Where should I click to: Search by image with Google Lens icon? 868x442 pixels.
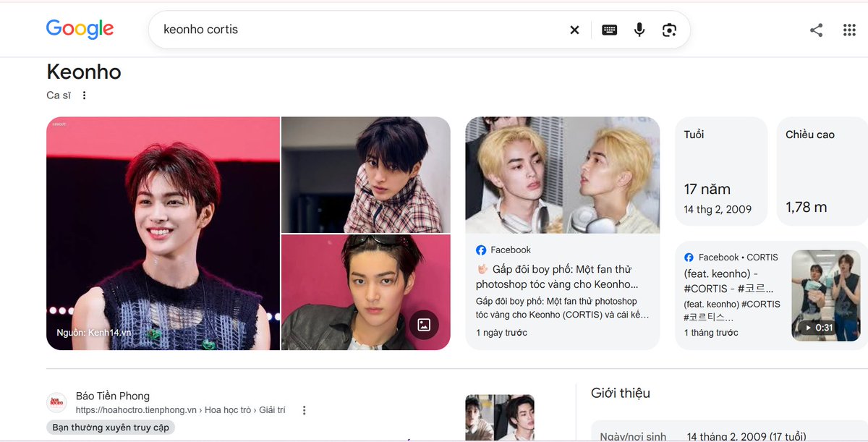pos(669,30)
